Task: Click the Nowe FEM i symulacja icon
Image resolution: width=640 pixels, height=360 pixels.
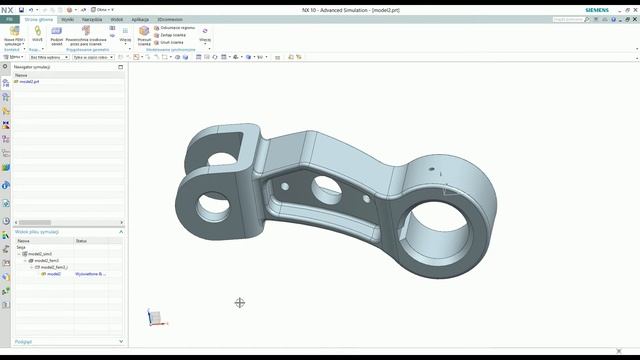Action: (14, 31)
